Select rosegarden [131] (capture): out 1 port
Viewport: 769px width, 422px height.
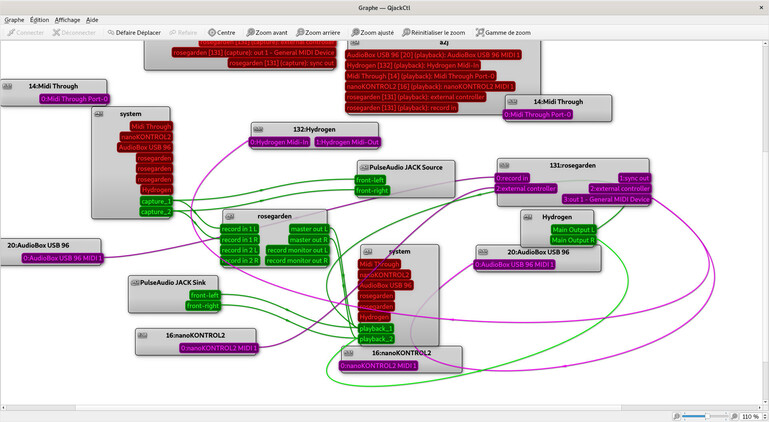(254, 53)
